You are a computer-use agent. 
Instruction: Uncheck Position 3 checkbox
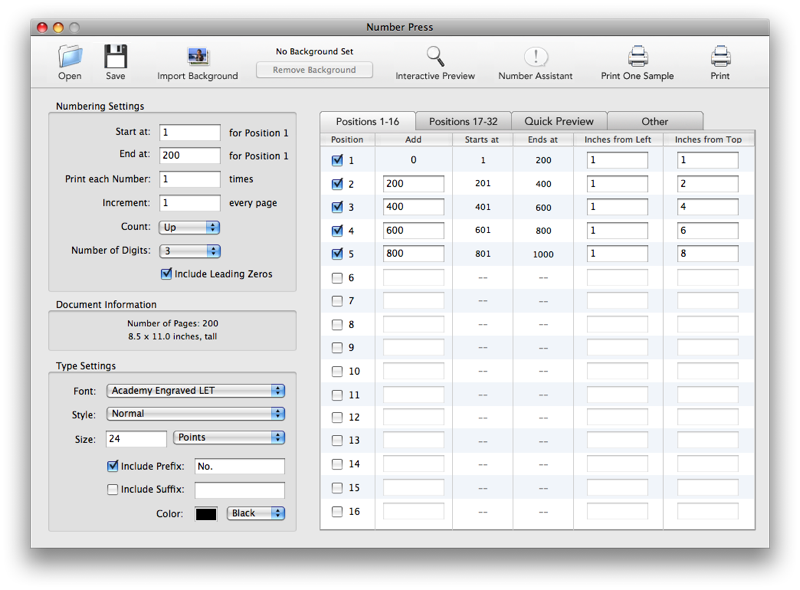point(337,207)
